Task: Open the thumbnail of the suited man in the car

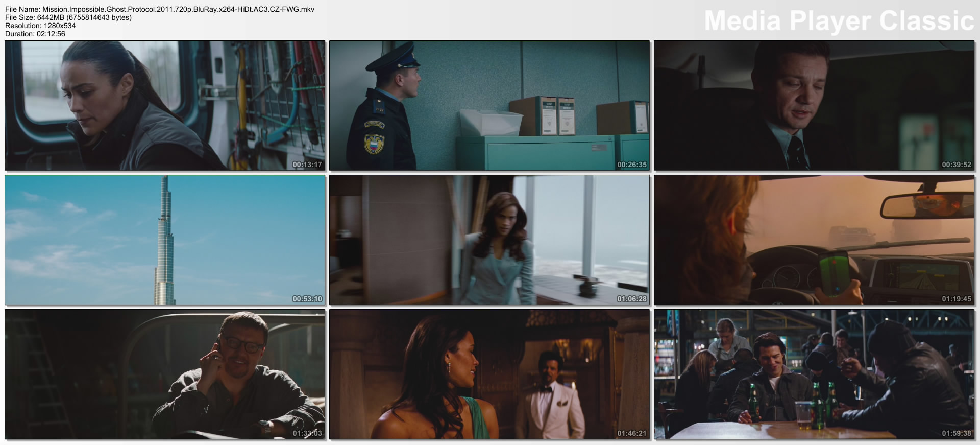Action: (x=814, y=105)
